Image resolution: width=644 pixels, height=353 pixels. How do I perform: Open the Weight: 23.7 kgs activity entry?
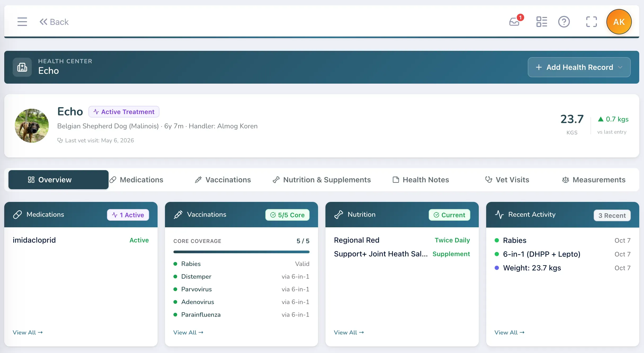click(563, 268)
